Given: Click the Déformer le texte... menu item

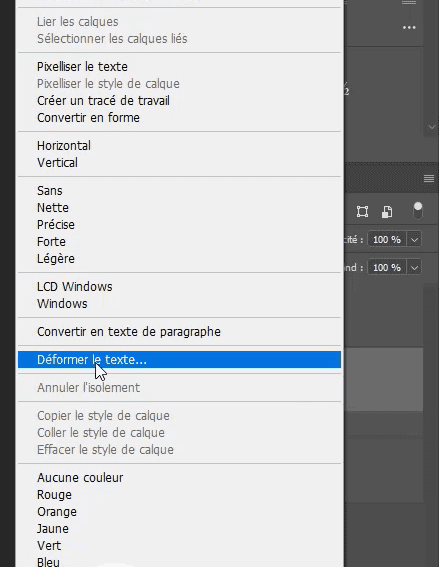Looking at the screenshot, I should pyautogui.click(x=179, y=359).
